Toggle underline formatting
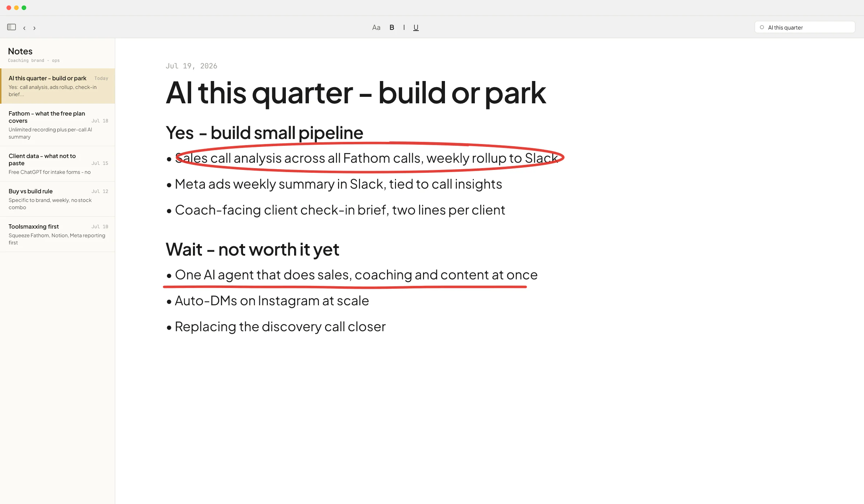This screenshot has height=504, width=864. [416, 27]
